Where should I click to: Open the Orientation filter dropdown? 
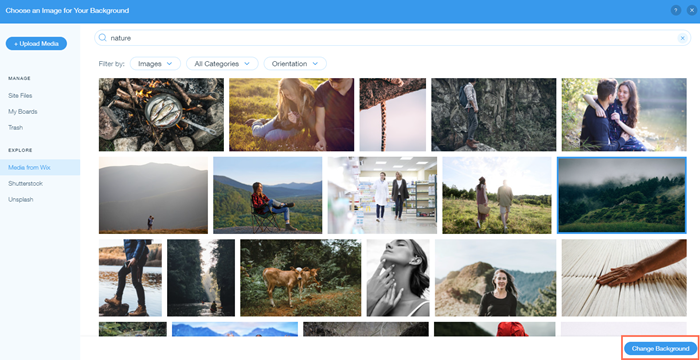point(295,64)
